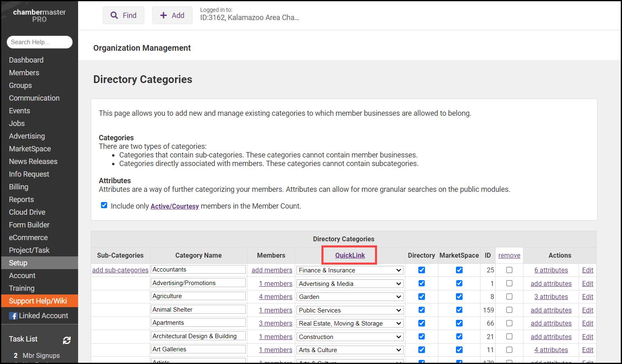
Task: Refresh the Task List with sync icon
Action: pos(67,340)
